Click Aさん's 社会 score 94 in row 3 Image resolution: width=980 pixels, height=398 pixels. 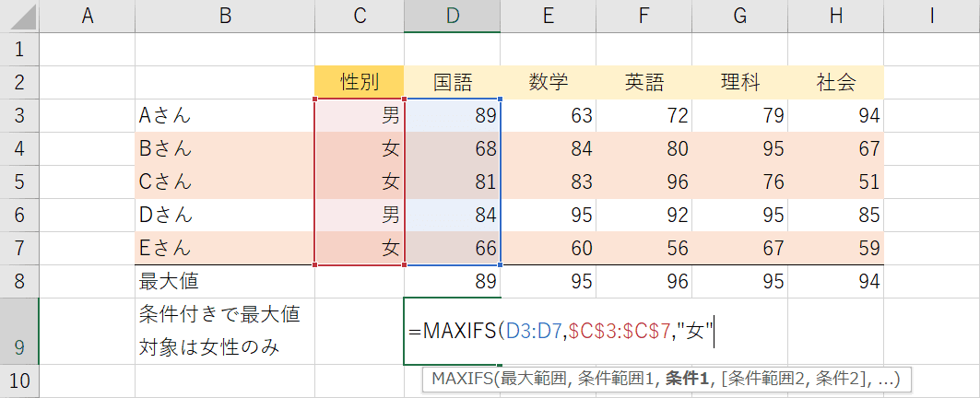pyautogui.click(x=835, y=115)
